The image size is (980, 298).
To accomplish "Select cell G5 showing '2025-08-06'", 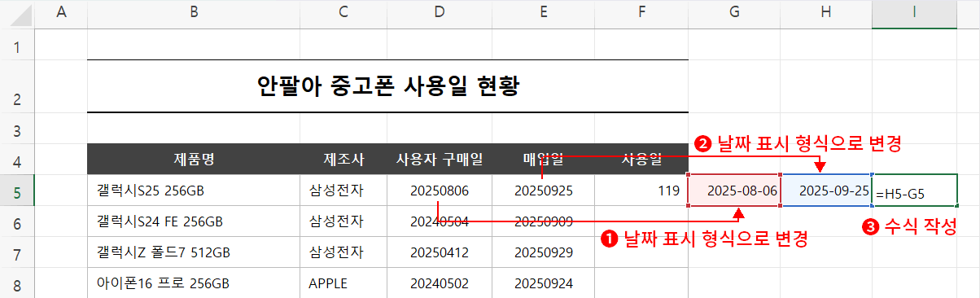I will coord(734,191).
